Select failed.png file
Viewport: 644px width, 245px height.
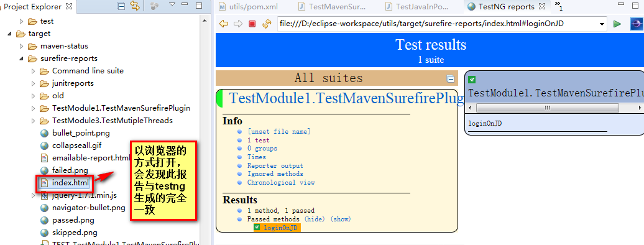70,170
